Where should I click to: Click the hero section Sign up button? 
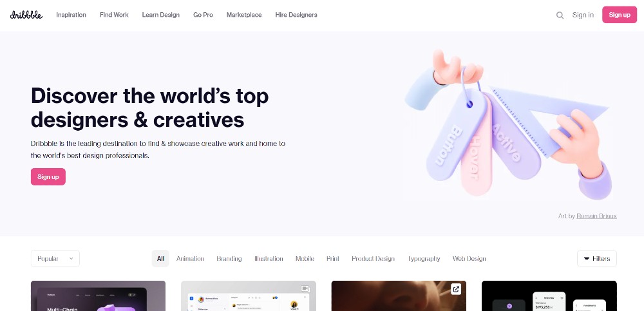48,176
